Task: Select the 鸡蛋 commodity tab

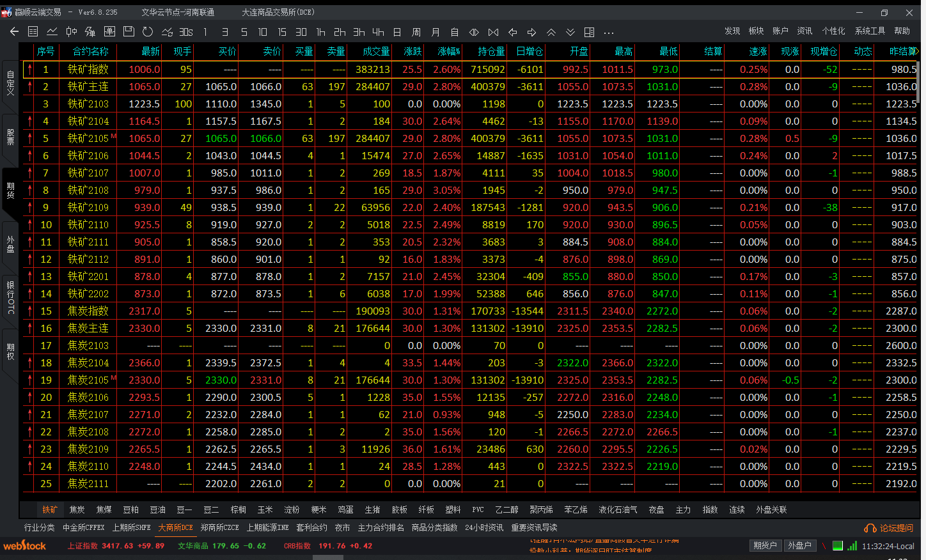Action: (346, 509)
